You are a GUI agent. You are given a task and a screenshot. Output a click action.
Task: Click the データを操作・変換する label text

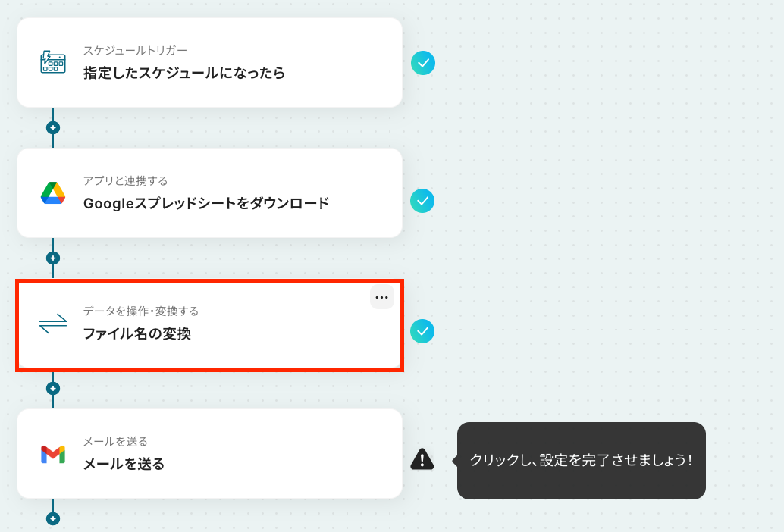coord(141,311)
